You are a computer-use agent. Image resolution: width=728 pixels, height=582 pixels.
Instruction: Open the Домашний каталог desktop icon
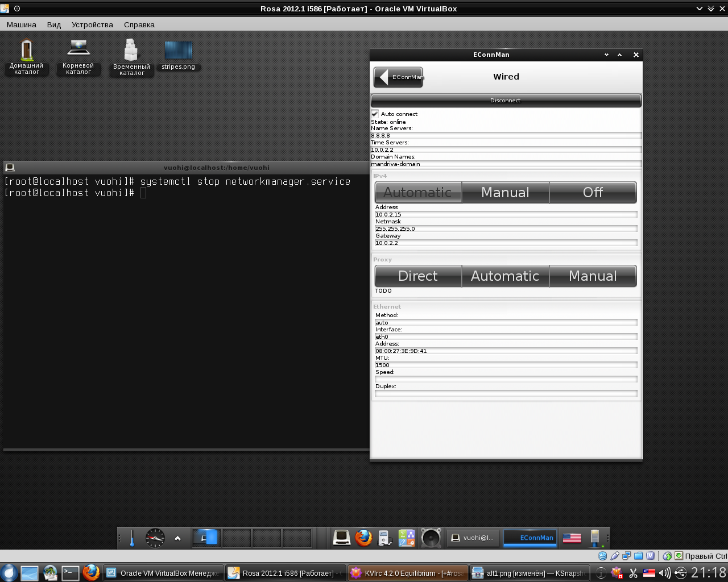click(26, 57)
